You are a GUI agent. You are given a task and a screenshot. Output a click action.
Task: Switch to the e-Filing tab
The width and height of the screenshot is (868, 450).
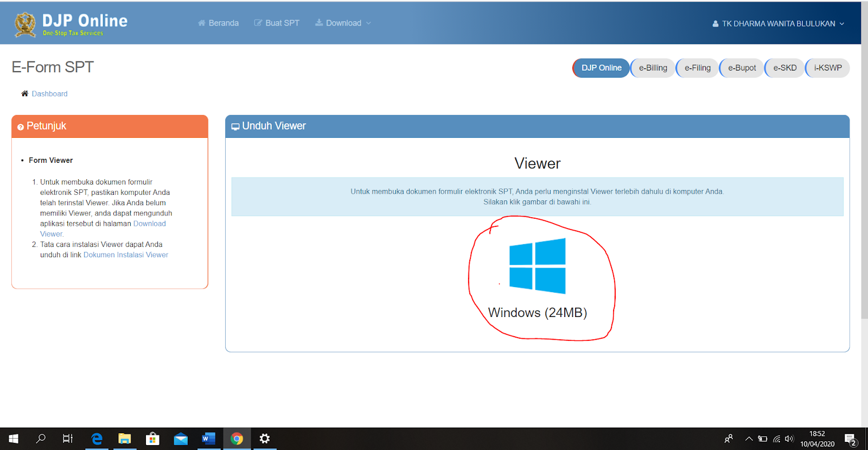tap(697, 68)
